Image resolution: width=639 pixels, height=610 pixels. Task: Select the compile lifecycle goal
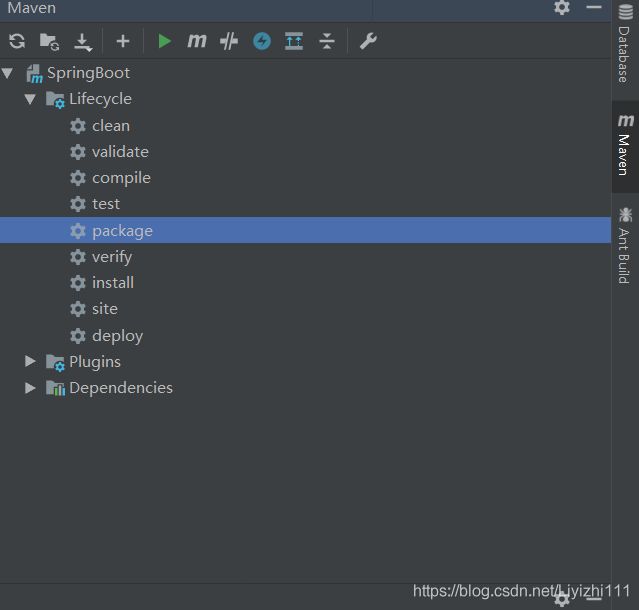121,178
